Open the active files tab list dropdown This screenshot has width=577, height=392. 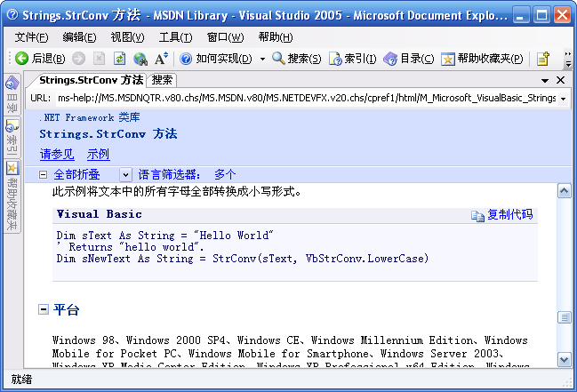click(545, 80)
